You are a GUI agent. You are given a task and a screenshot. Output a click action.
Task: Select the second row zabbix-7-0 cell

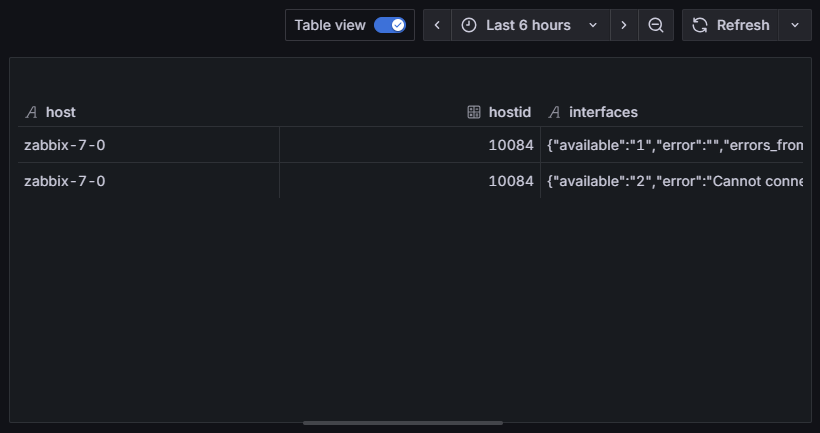tap(65, 181)
